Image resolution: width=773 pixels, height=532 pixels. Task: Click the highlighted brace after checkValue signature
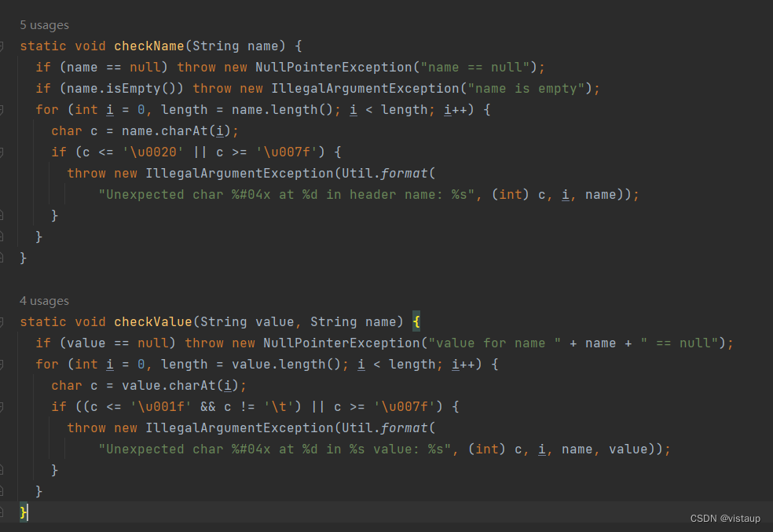point(416,321)
